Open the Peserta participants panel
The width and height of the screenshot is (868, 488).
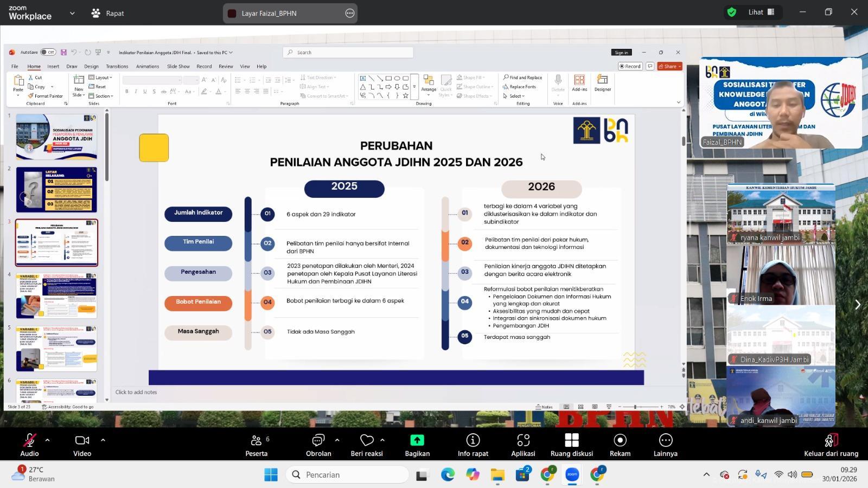(256, 445)
